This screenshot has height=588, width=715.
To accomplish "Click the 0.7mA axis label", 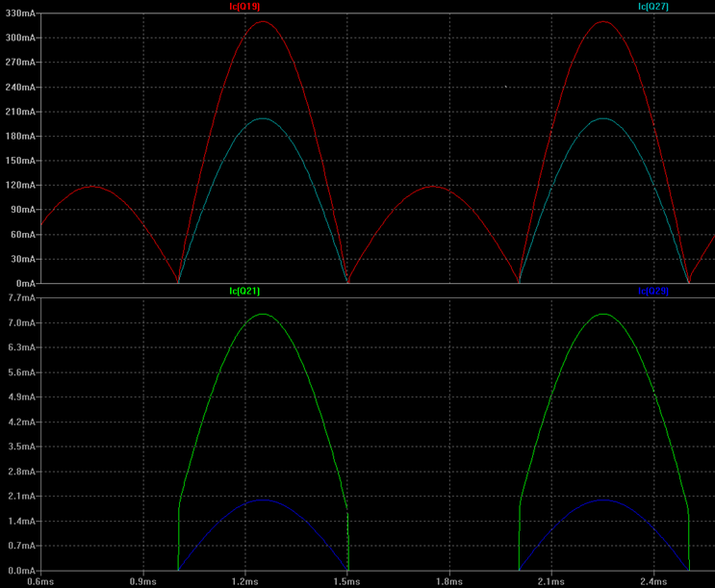I will tap(21, 546).
